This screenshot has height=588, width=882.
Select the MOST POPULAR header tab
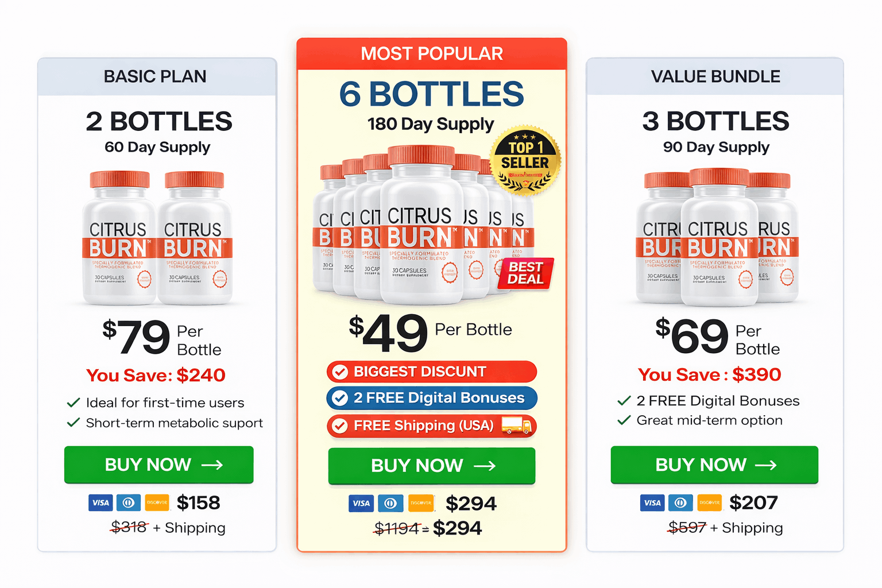pos(431,53)
